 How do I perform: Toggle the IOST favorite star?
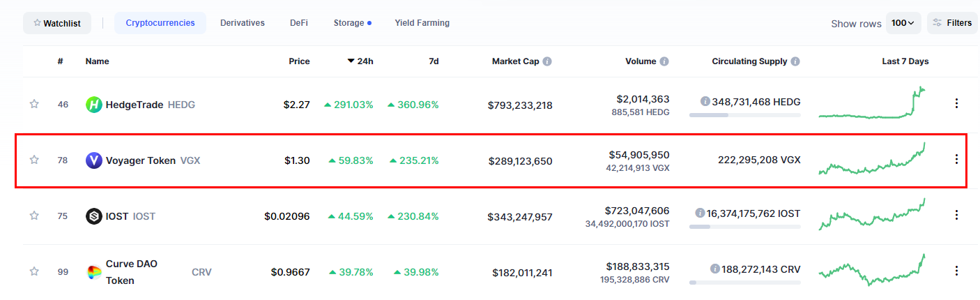pyautogui.click(x=34, y=216)
